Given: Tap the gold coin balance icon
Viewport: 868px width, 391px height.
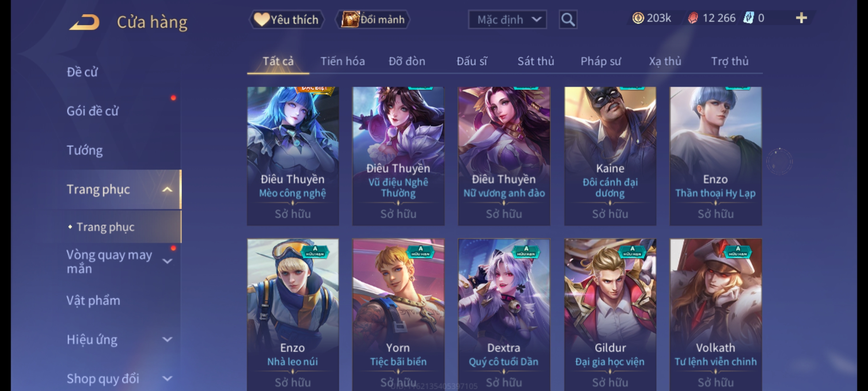Looking at the screenshot, I should tap(638, 18).
